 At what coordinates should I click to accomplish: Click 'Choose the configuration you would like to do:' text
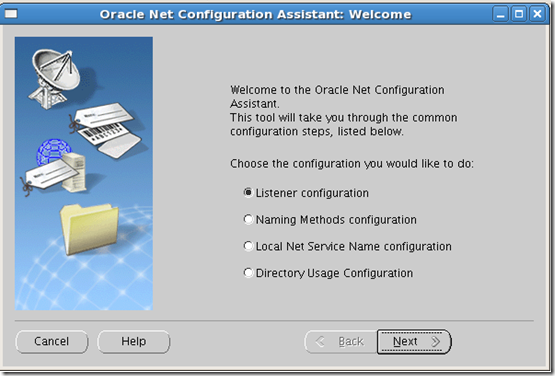(352, 164)
